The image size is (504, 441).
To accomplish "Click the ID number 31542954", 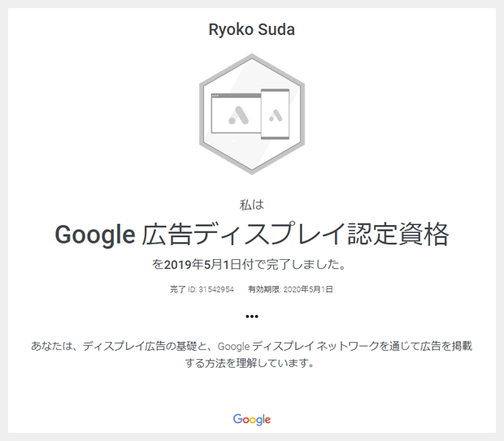I will click(216, 290).
